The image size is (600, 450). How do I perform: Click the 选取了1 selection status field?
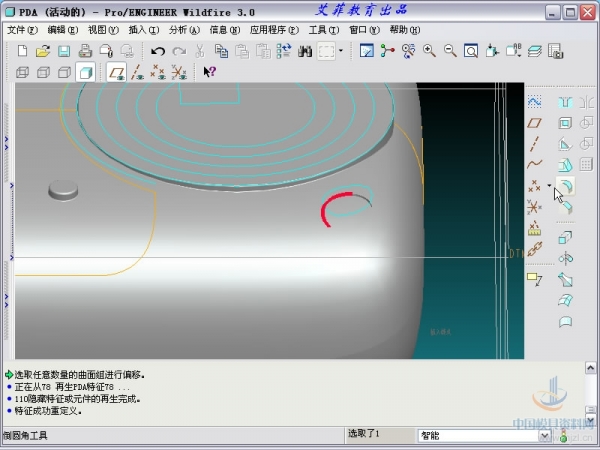click(x=380, y=435)
